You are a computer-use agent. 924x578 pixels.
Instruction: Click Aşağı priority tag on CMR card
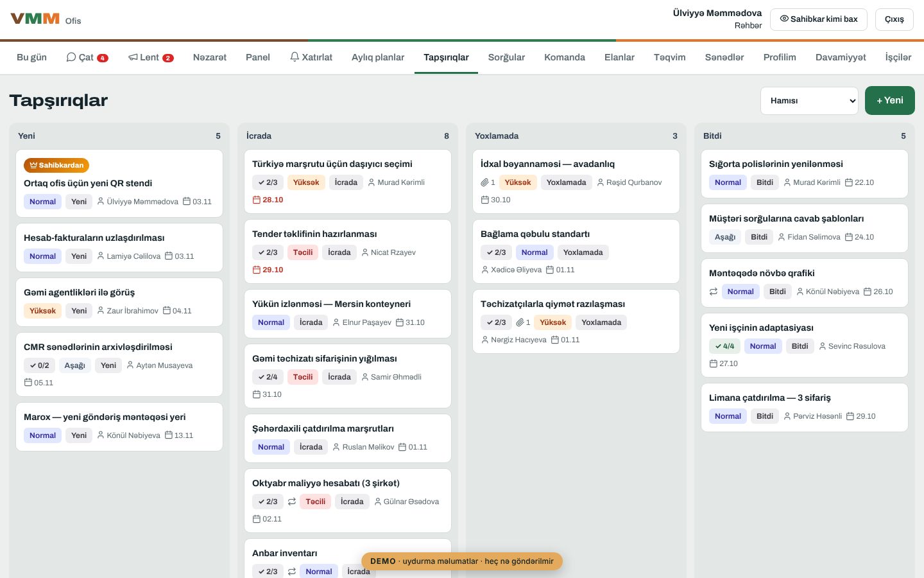[x=74, y=365]
